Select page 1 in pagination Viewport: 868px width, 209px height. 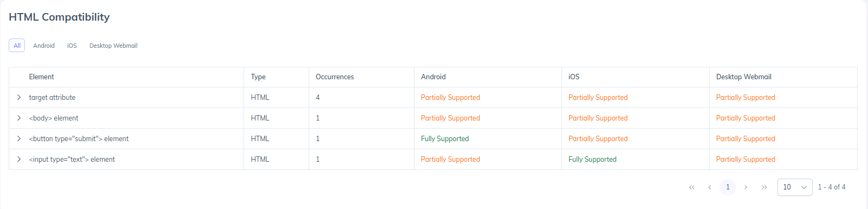pyautogui.click(x=728, y=187)
